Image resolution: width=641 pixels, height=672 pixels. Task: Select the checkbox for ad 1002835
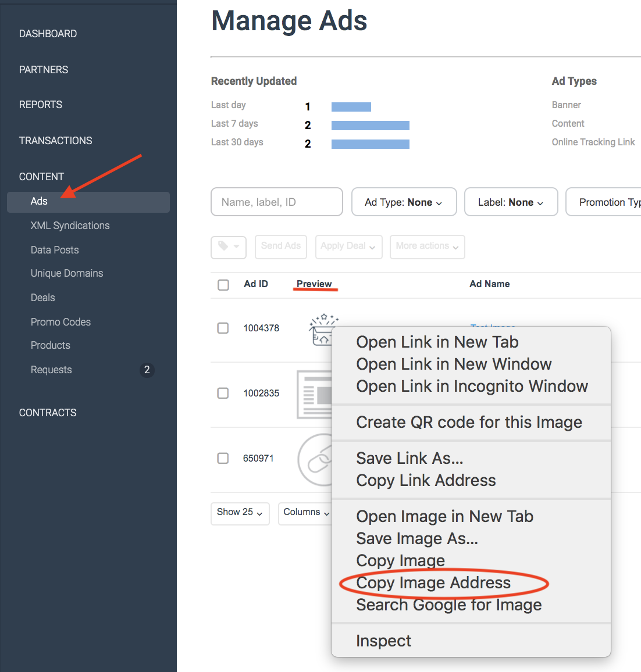[x=223, y=394]
